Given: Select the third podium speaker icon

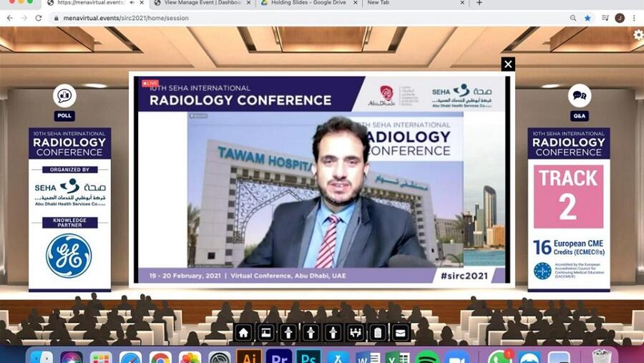Looking at the screenshot, I should pos(333,332).
